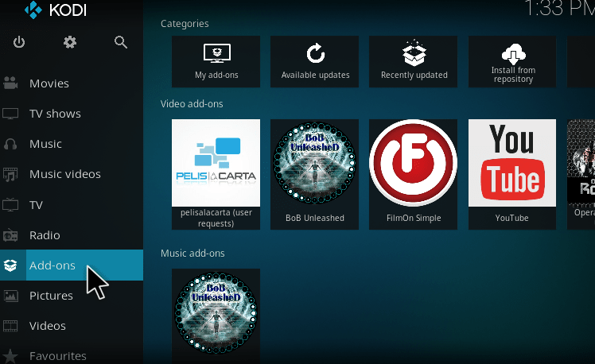Click the Favourites star icon
595x364 pixels.
[10, 356]
